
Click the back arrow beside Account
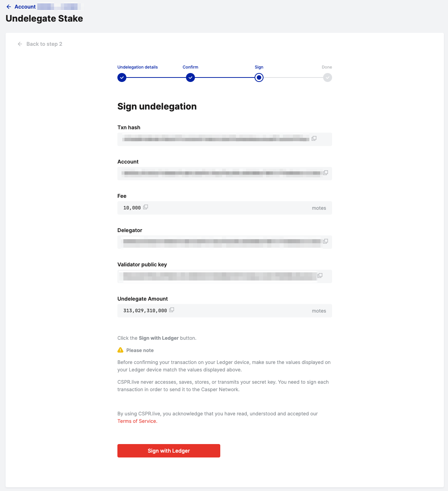point(9,7)
